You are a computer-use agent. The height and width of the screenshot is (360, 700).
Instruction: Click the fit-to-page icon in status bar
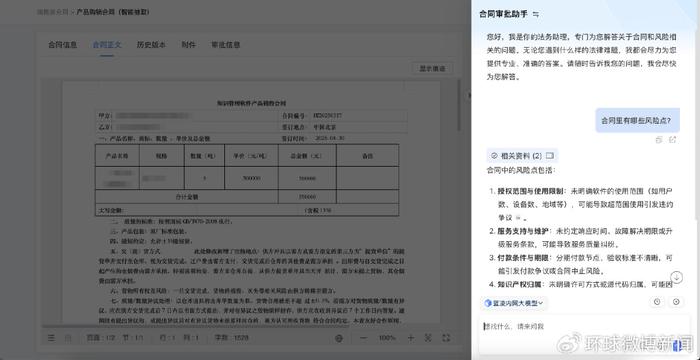(x=428, y=338)
